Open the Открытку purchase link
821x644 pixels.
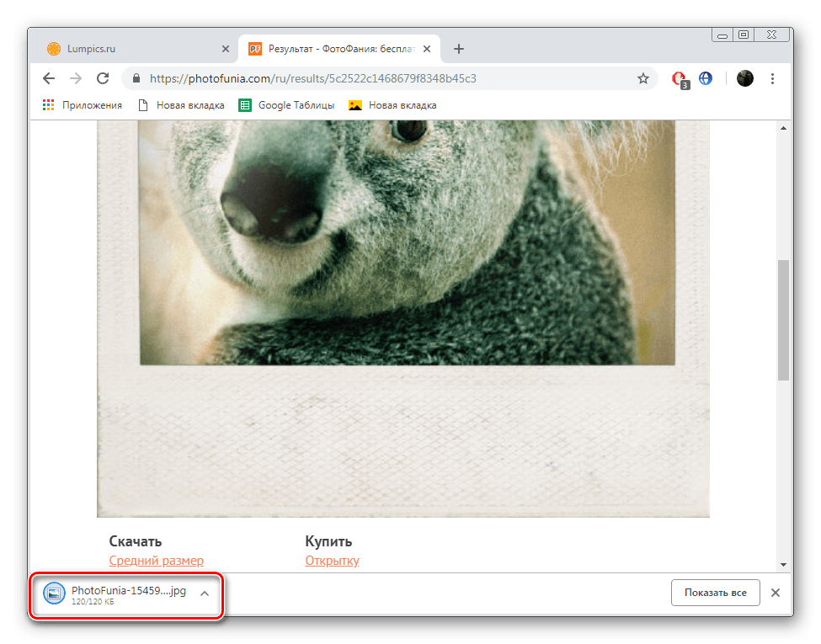pyautogui.click(x=332, y=561)
